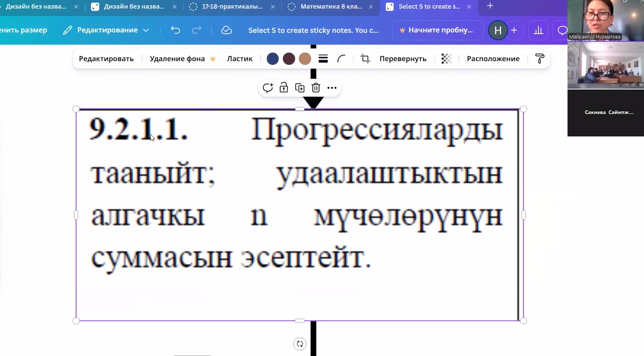Click the Перевернуть button
The image size is (644, 356).
tap(403, 59)
